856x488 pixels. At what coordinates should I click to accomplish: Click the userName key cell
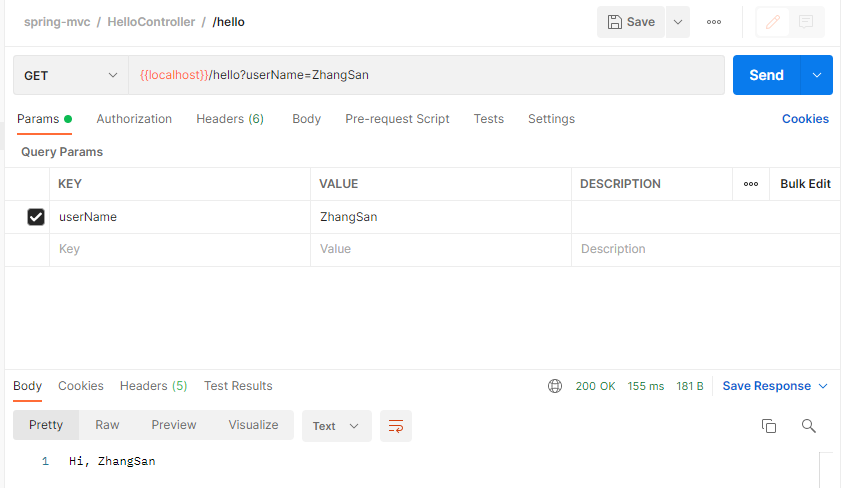click(180, 217)
